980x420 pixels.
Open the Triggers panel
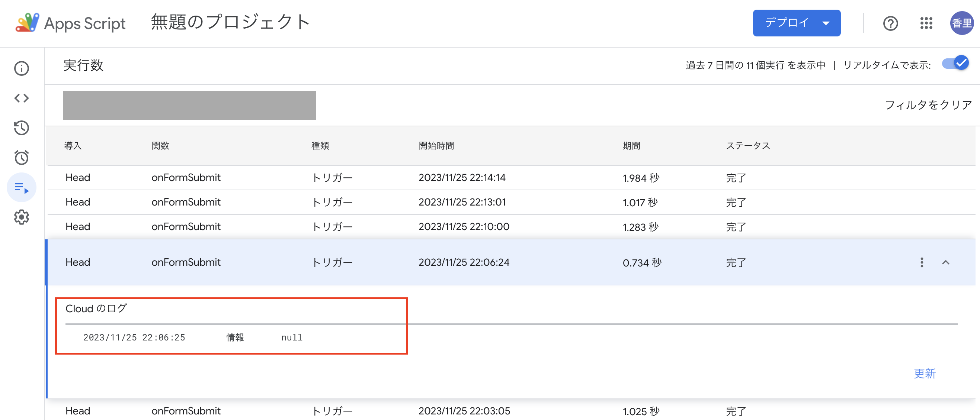(x=22, y=157)
